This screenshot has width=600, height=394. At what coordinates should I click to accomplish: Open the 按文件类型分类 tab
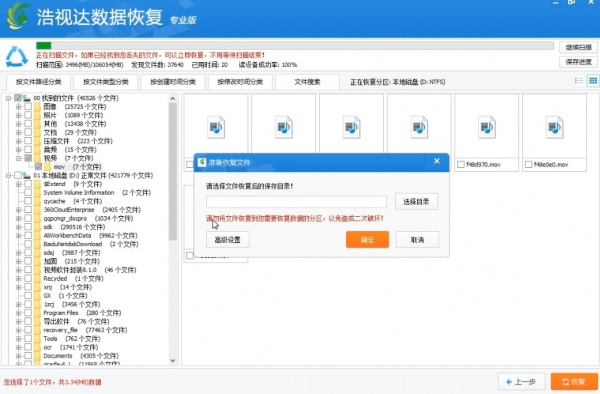coord(106,82)
